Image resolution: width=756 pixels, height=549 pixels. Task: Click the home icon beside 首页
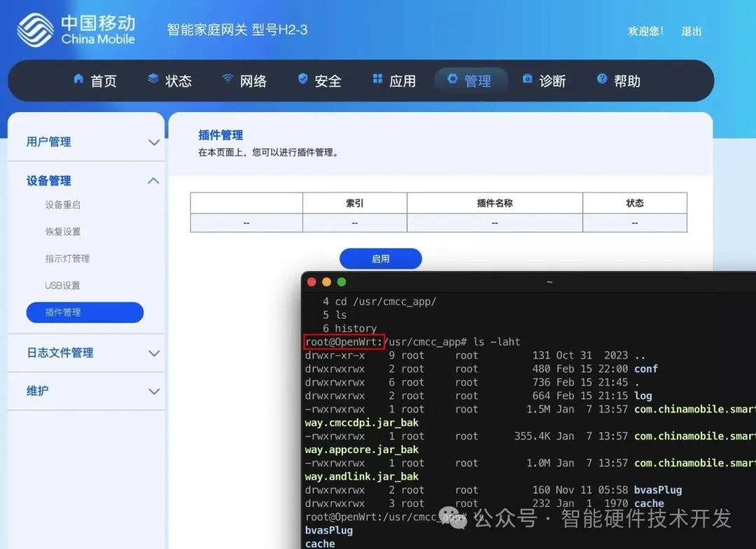78,79
